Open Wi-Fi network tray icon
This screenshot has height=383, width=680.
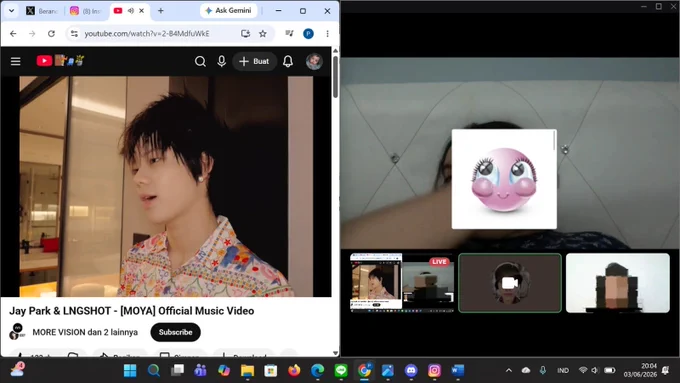click(583, 370)
